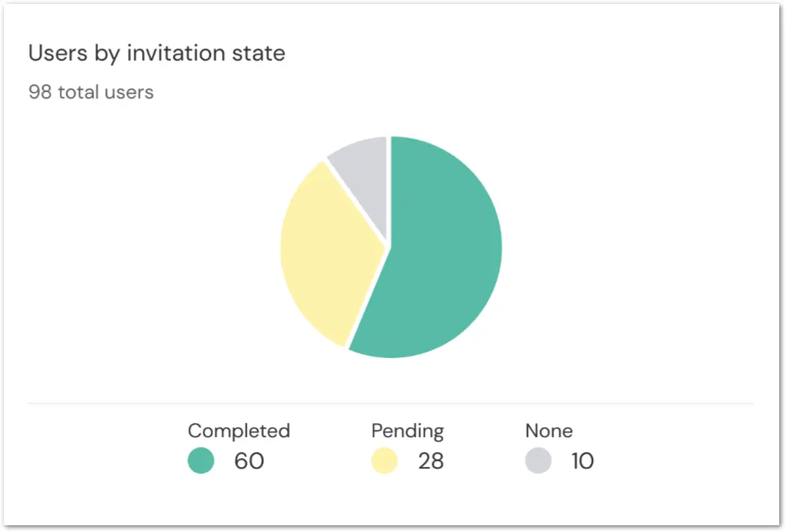The height and width of the screenshot is (532, 786).
Task: Click the pie chart center where slices meet
Action: pyautogui.click(x=388, y=247)
